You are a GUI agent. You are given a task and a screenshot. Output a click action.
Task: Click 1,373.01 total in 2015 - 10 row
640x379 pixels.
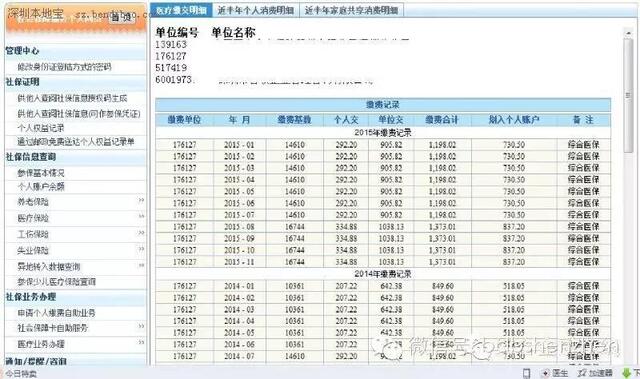pos(442,250)
